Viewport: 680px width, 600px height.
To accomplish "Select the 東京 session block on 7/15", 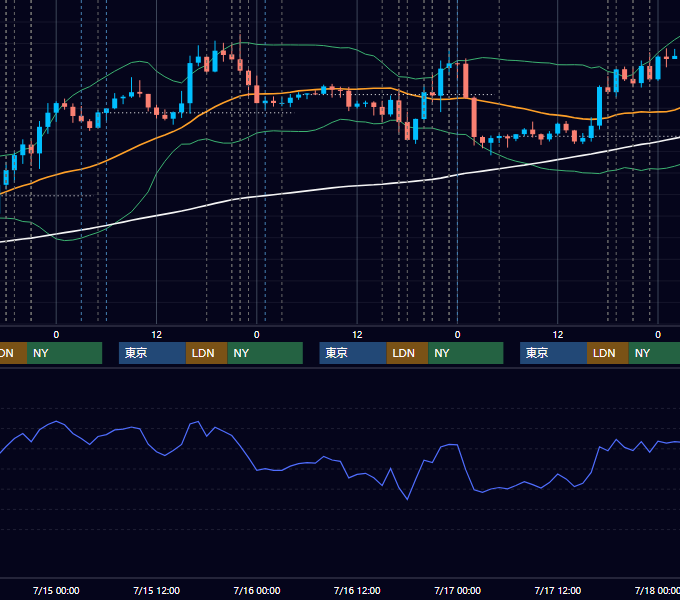I will coord(152,353).
